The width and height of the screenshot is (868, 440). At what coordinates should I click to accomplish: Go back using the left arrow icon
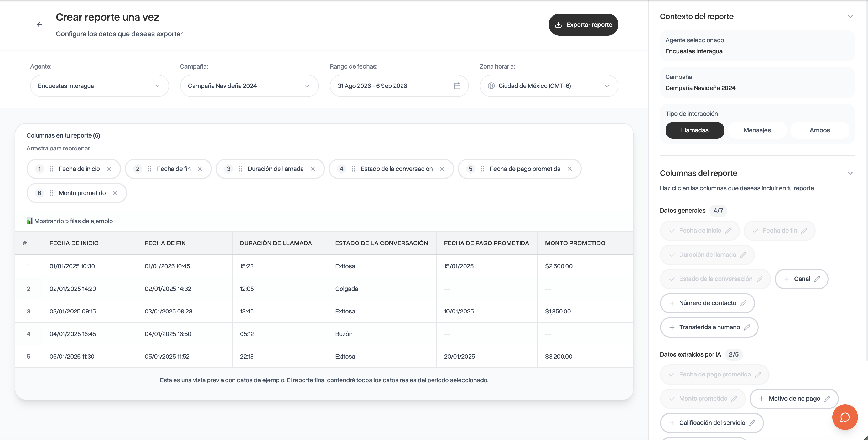(39, 25)
